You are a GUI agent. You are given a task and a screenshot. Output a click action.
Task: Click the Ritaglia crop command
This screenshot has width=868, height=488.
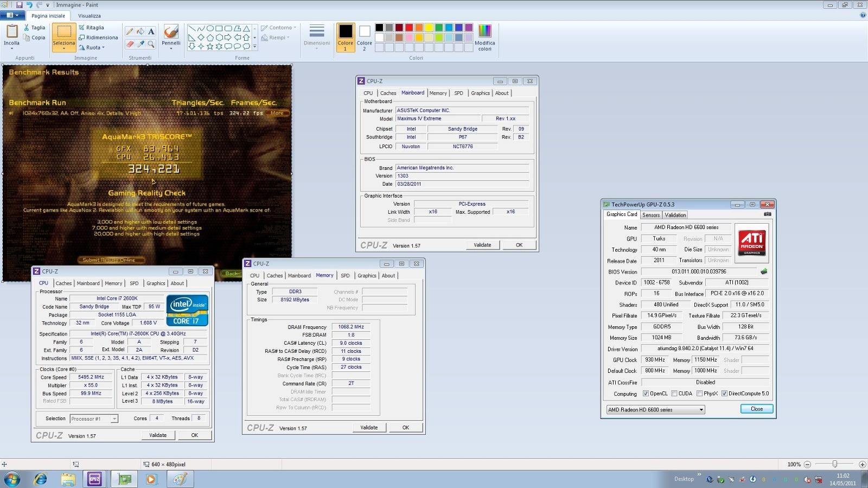coord(91,27)
